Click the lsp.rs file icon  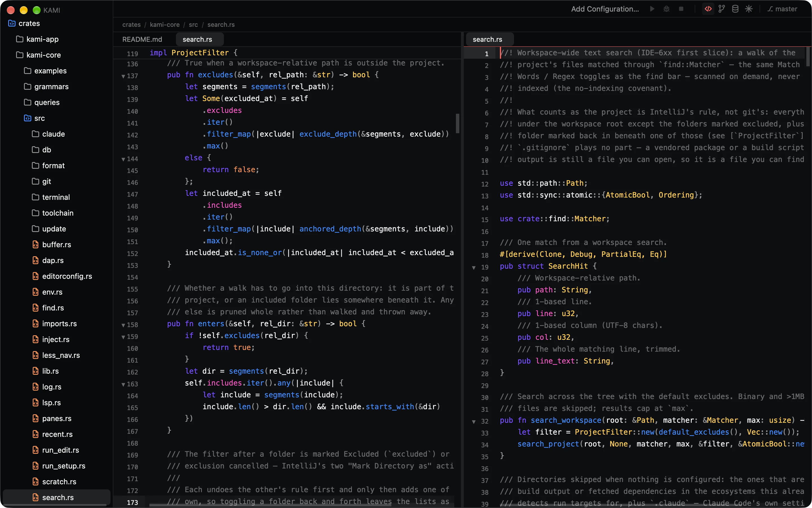click(x=35, y=402)
